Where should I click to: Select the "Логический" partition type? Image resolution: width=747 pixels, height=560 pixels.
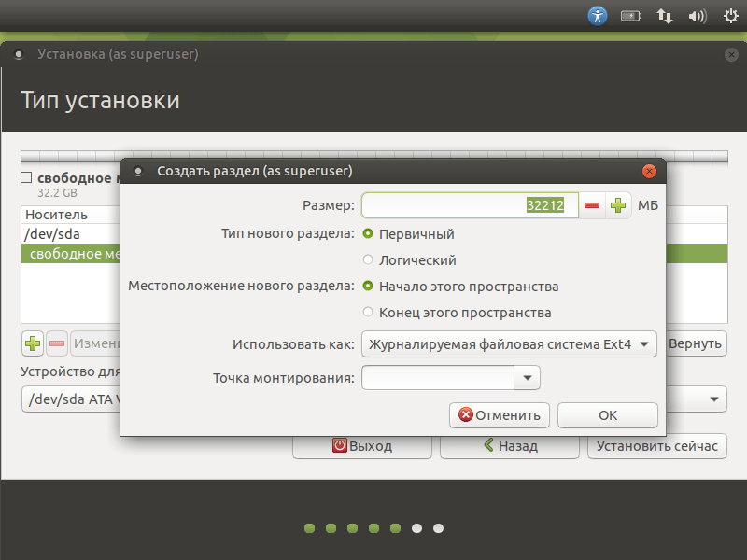[x=369, y=260]
